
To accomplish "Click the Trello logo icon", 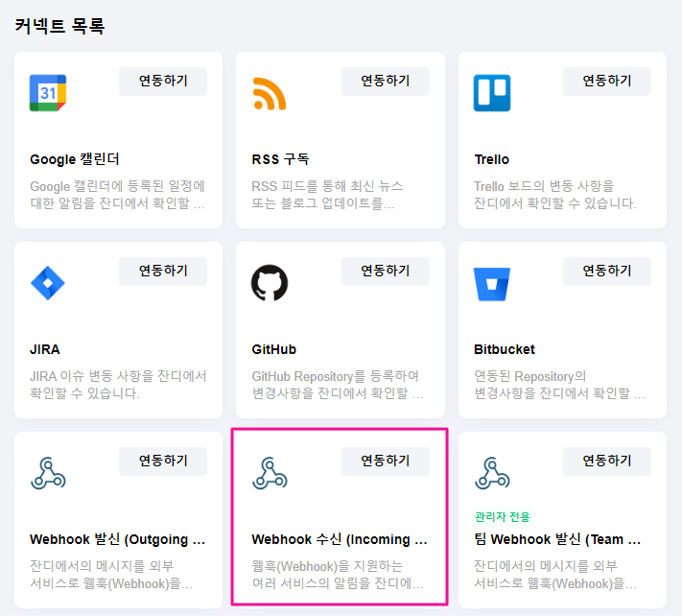I will (492, 93).
